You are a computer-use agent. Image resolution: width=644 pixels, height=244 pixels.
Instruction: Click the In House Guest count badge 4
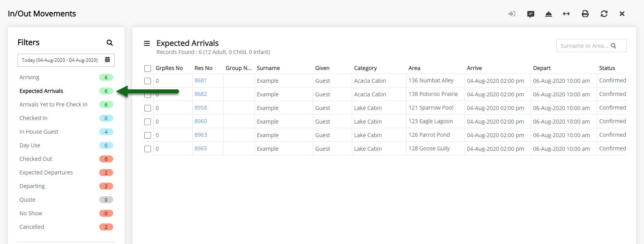click(x=106, y=132)
